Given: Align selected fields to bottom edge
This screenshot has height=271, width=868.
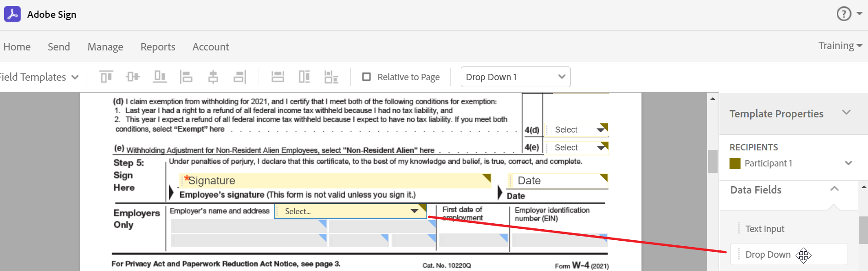Looking at the screenshot, I should coord(160,77).
